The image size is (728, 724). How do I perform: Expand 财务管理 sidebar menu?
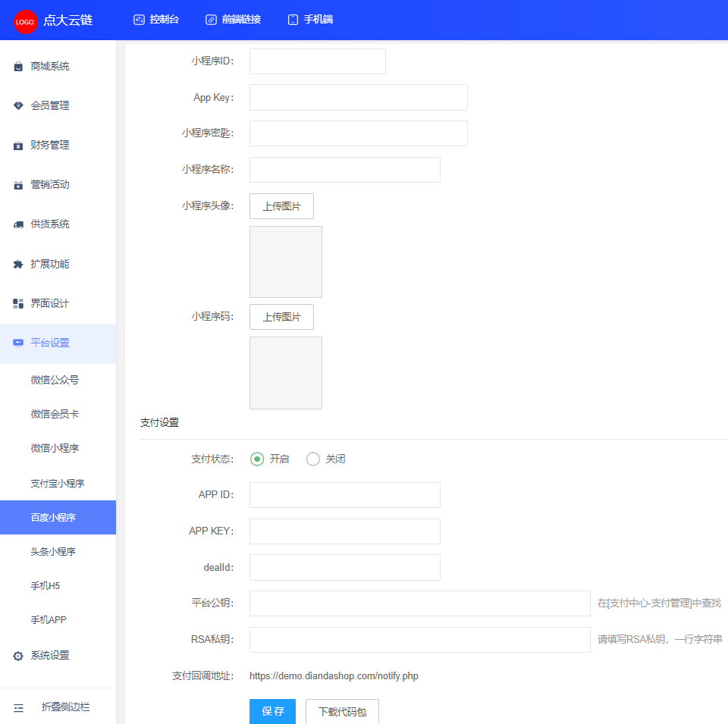tap(58, 146)
